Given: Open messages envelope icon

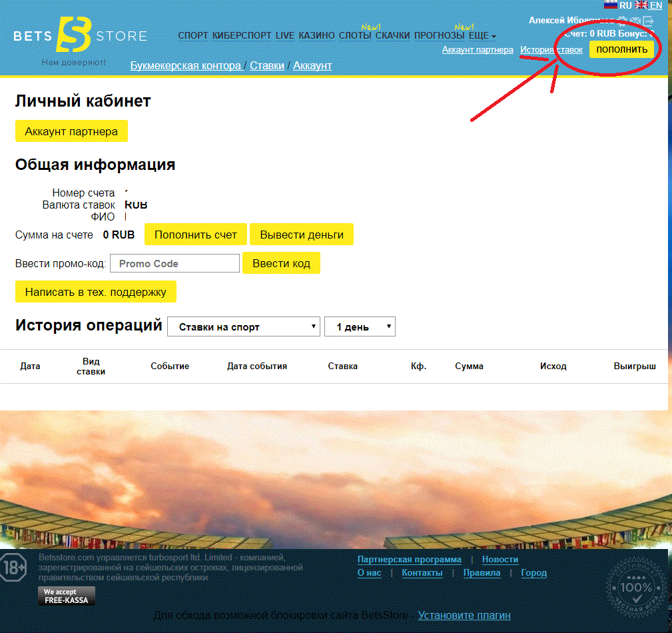Looking at the screenshot, I should pyautogui.click(x=635, y=20).
